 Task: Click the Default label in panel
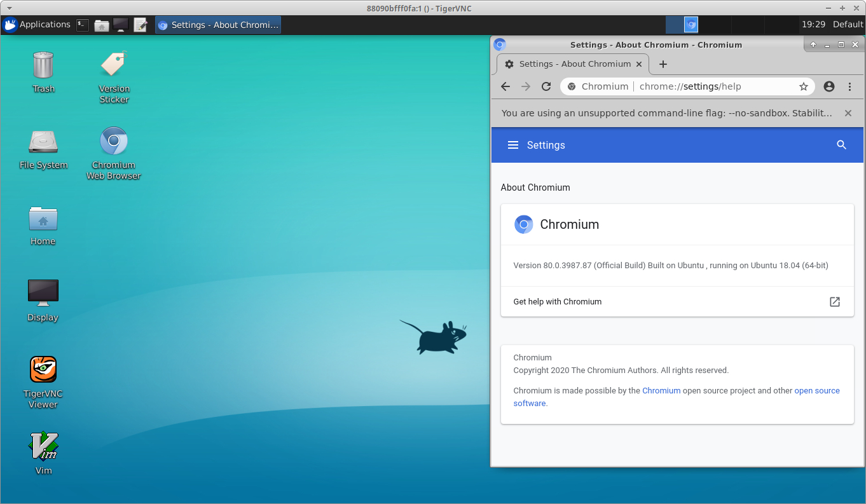pyautogui.click(x=848, y=25)
